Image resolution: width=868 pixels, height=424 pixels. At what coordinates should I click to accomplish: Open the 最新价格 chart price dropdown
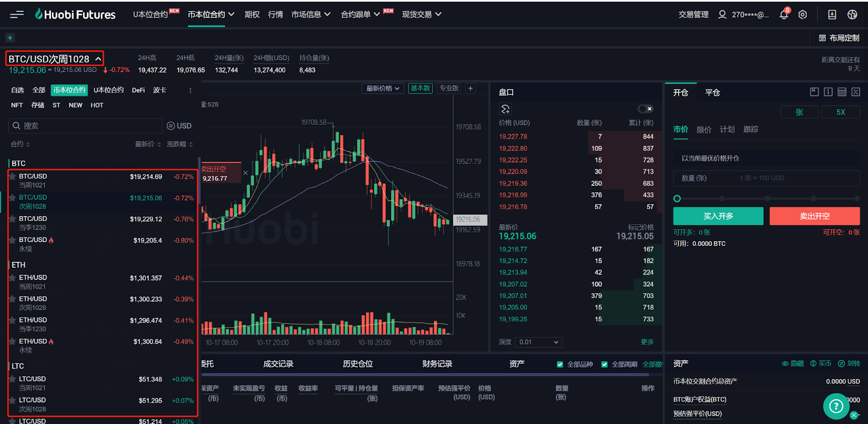pos(383,88)
